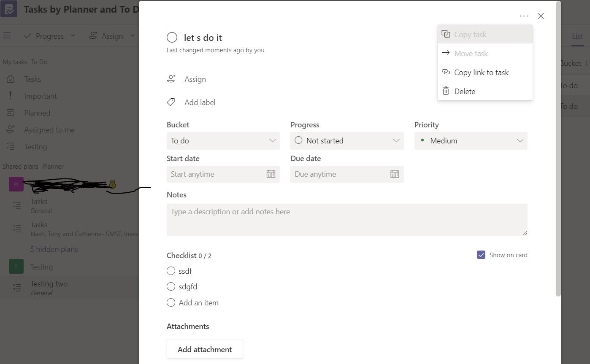Click the checkmark icon beside Progress

click(x=27, y=36)
